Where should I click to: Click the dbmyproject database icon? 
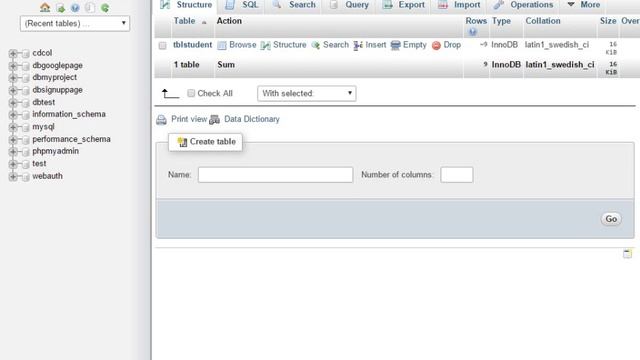(25, 78)
